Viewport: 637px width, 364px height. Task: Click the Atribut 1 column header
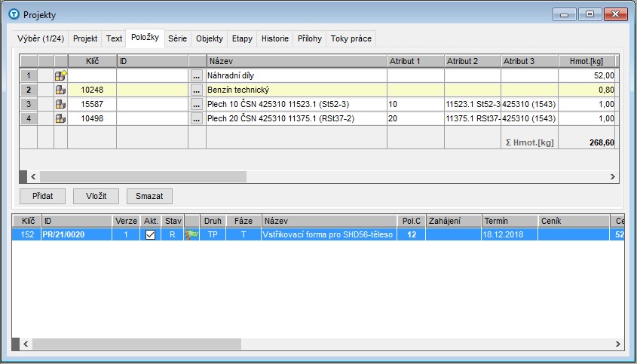(x=415, y=61)
